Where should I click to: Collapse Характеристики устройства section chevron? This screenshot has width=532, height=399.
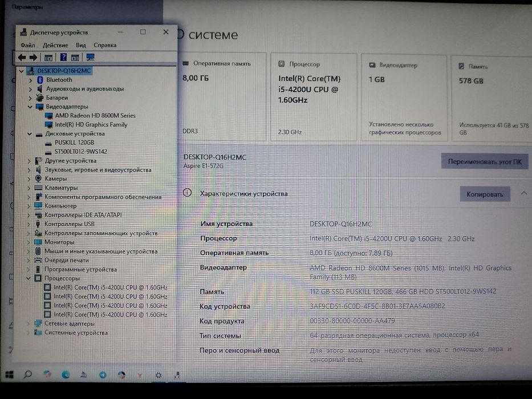pos(524,193)
